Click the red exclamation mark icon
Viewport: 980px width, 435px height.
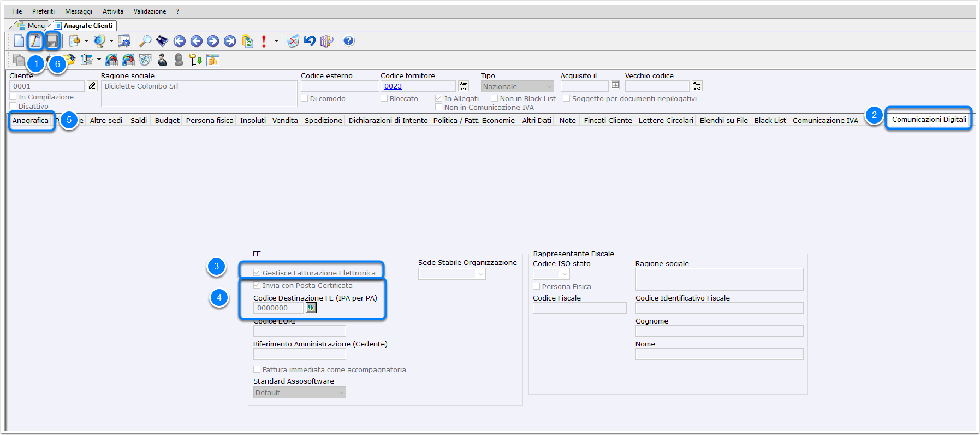264,41
